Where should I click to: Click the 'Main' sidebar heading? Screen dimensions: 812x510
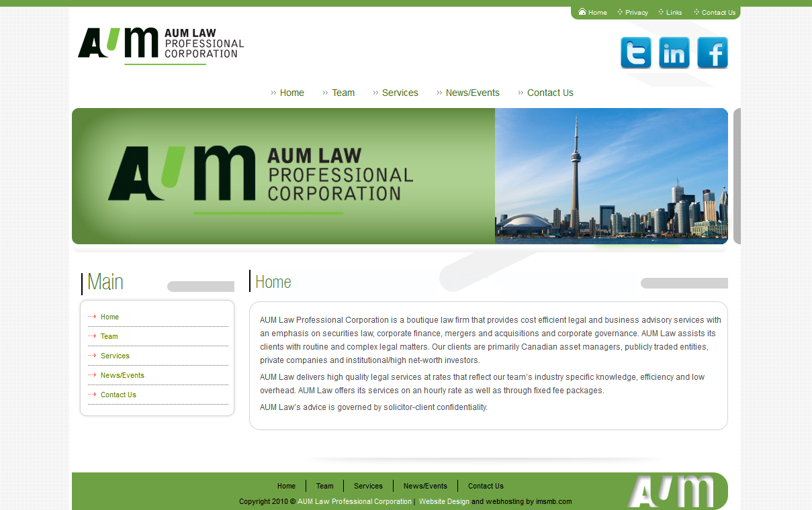tap(105, 282)
